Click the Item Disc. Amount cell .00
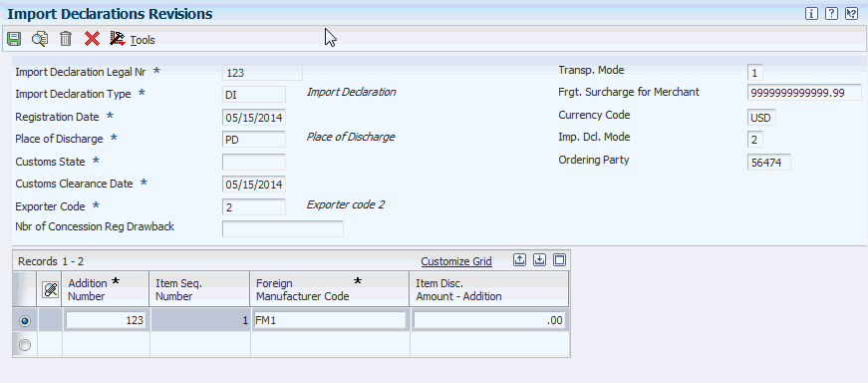 (x=488, y=320)
